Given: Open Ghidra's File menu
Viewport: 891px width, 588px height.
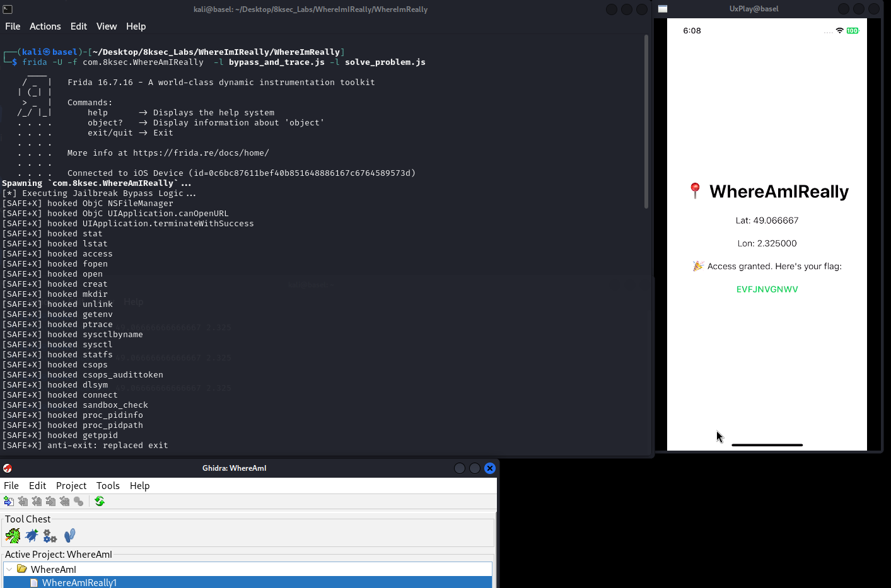Looking at the screenshot, I should point(11,486).
